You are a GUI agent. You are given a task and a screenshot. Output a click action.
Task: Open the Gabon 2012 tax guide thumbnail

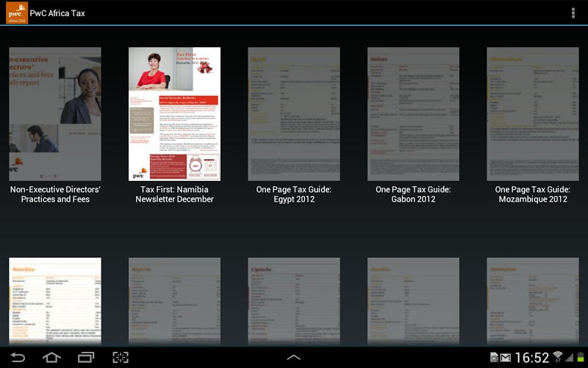coord(413,114)
